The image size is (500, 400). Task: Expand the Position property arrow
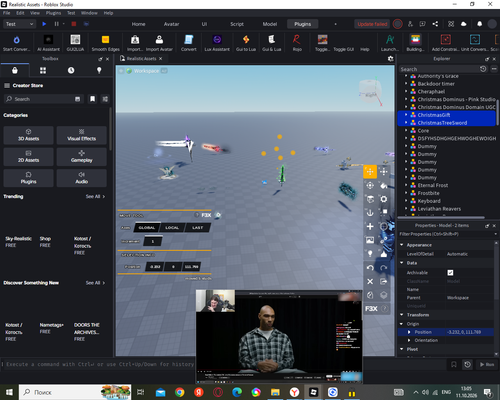click(x=409, y=332)
